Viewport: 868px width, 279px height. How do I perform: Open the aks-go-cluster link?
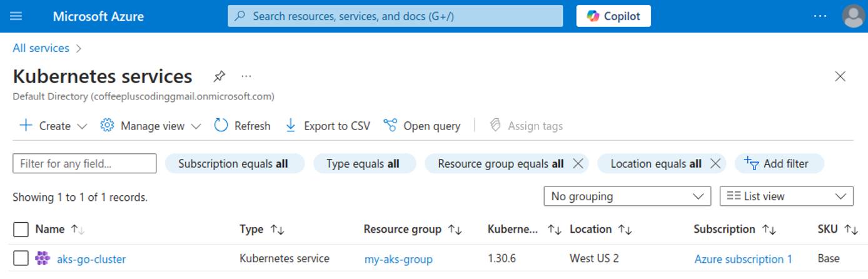[x=91, y=259]
